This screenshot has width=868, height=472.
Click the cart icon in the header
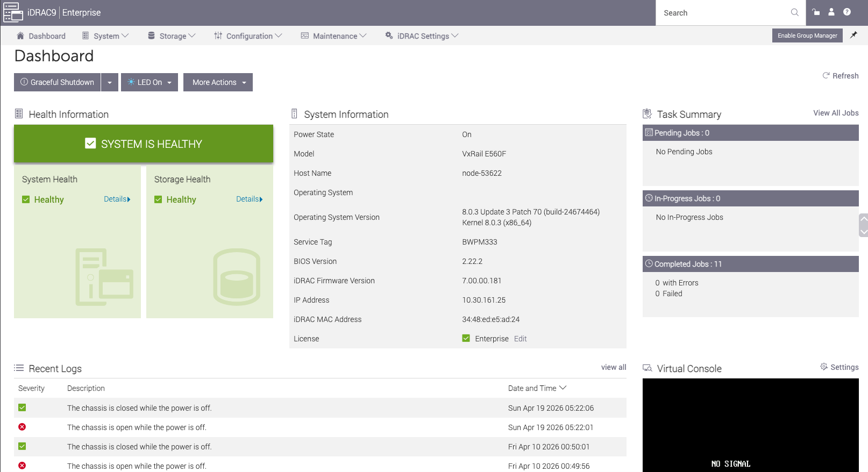point(816,12)
